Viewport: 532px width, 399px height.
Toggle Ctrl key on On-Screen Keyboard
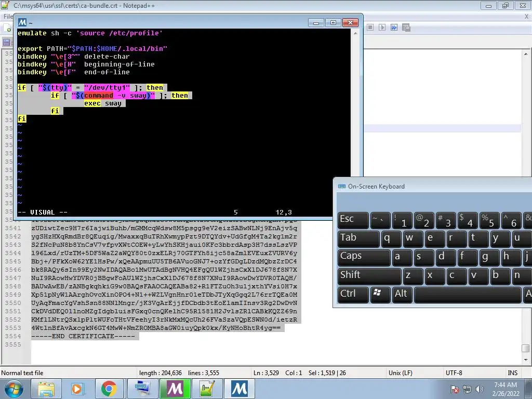point(353,294)
